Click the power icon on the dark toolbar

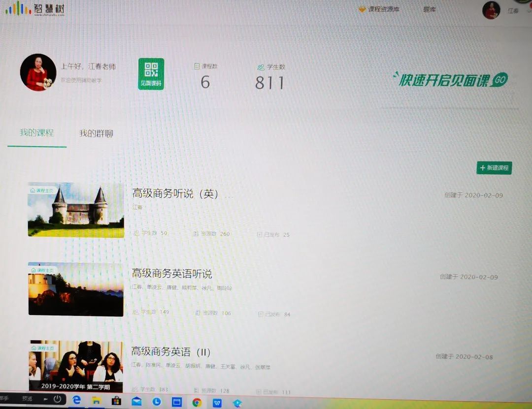pyautogui.click(x=58, y=399)
